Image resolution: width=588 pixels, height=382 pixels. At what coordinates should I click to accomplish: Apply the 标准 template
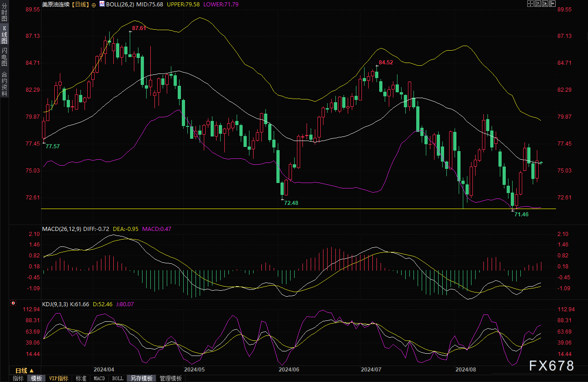click(x=81, y=378)
